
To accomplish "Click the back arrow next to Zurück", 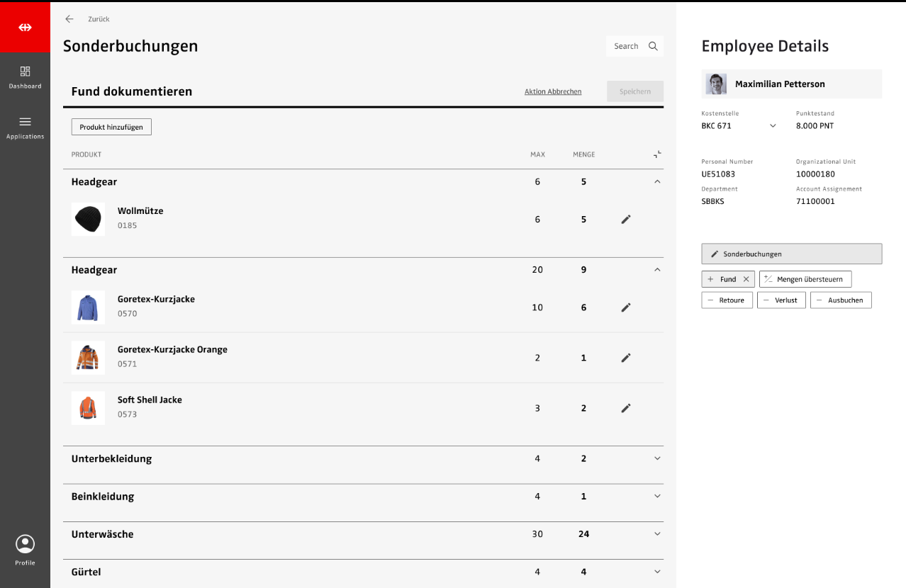I will (x=69, y=19).
